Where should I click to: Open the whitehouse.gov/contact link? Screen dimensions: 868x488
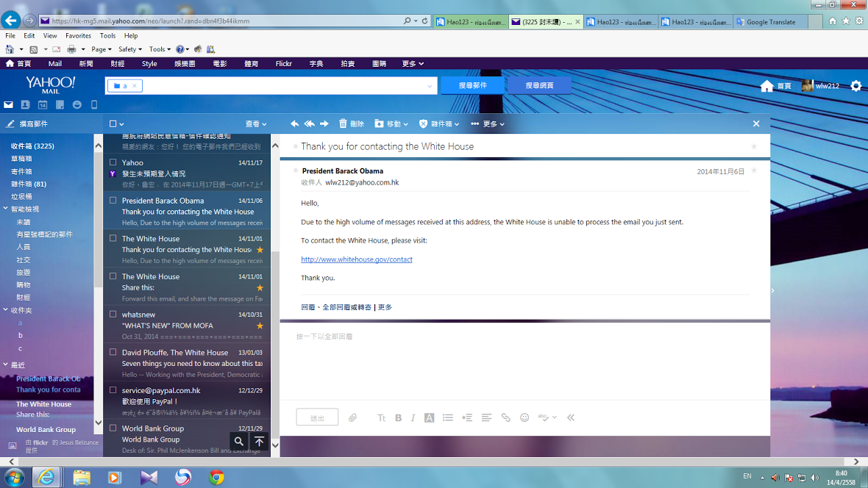pyautogui.click(x=357, y=259)
